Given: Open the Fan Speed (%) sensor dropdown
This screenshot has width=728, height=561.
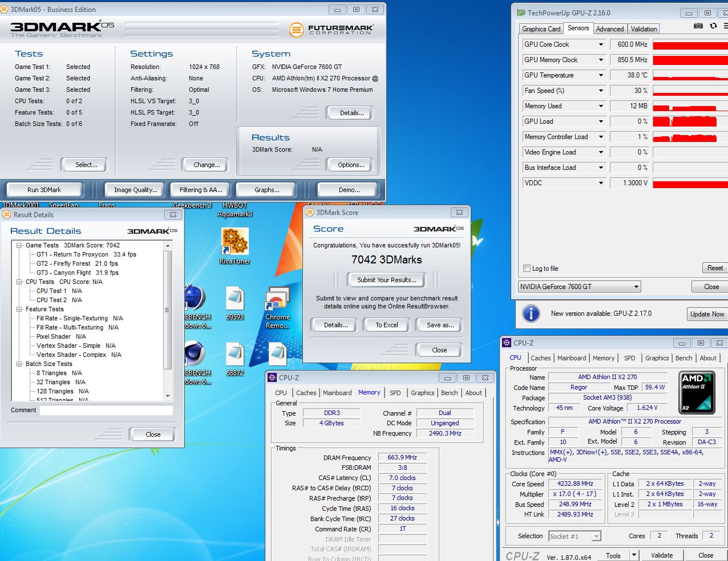Looking at the screenshot, I should pyautogui.click(x=601, y=91).
